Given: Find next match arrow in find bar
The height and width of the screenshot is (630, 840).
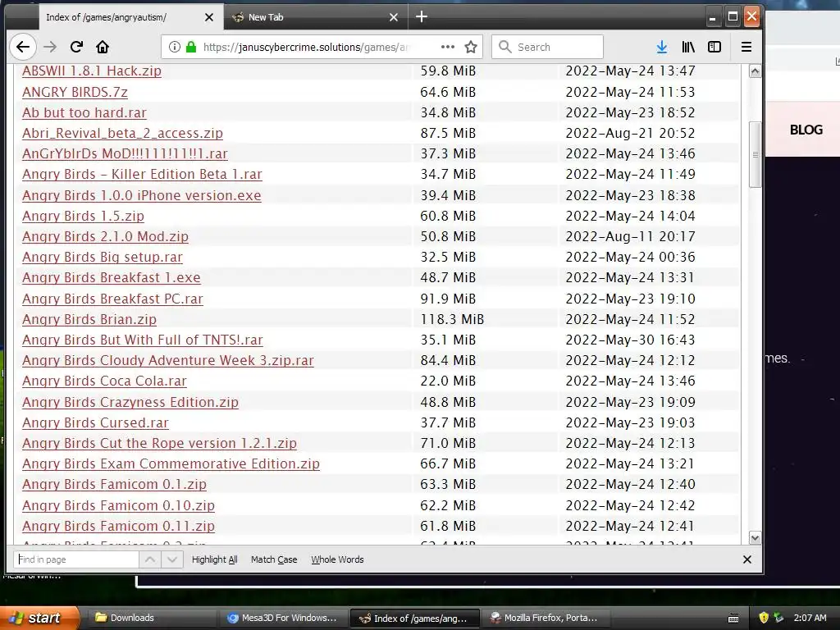Looking at the screenshot, I should pyautogui.click(x=172, y=559).
